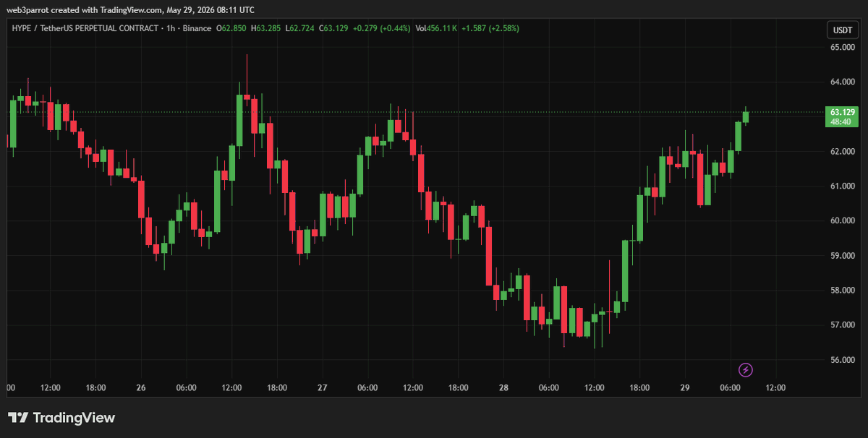Click the 56.000 price axis label

(x=842, y=359)
